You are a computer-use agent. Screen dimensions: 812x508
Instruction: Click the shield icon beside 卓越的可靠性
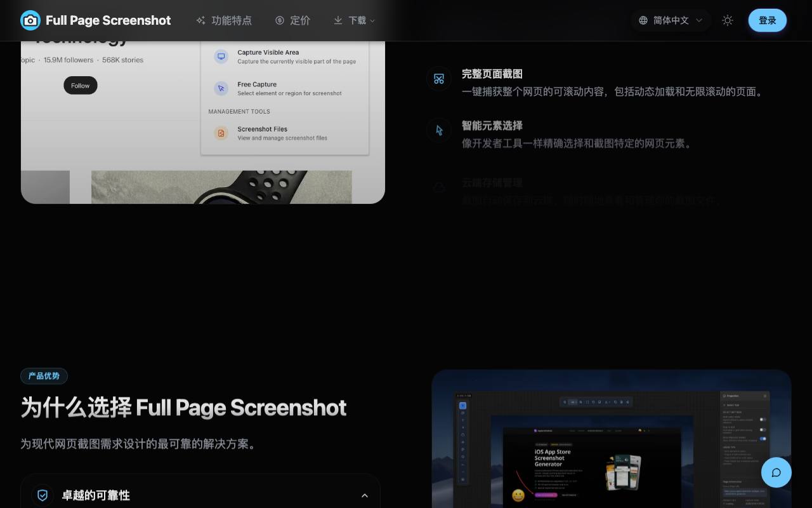pyautogui.click(x=43, y=495)
